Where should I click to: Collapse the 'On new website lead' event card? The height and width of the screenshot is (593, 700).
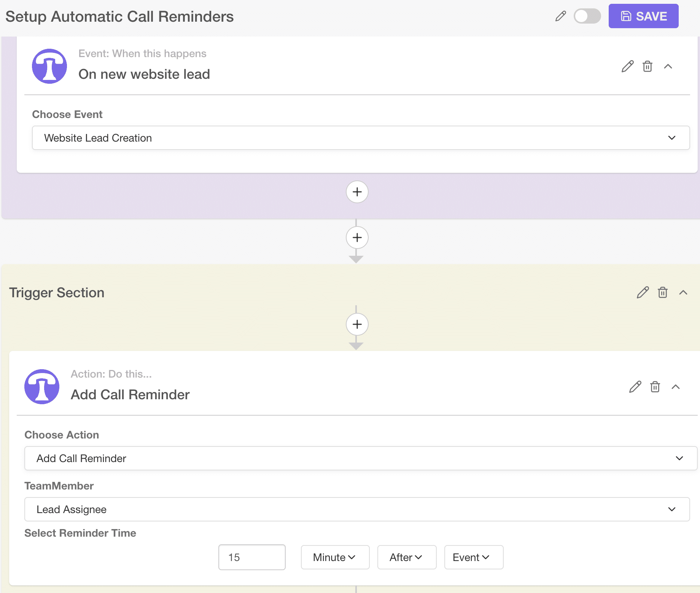coord(668,66)
